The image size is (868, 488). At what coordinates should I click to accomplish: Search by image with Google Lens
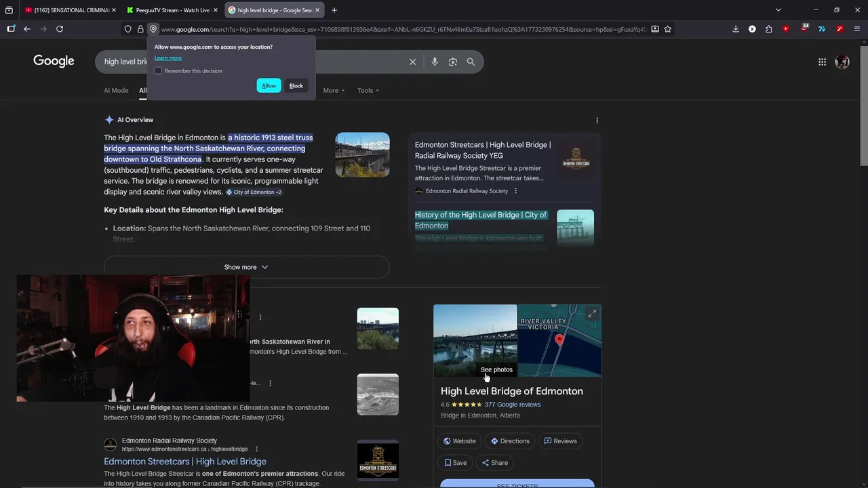[x=453, y=62]
